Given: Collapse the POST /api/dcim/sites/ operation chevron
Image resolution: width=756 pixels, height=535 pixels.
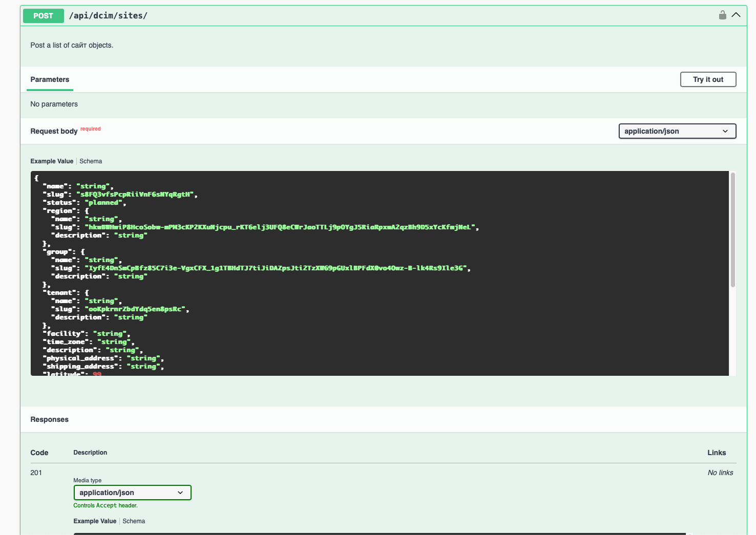Looking at the screenshot, I should coord(736,15).
